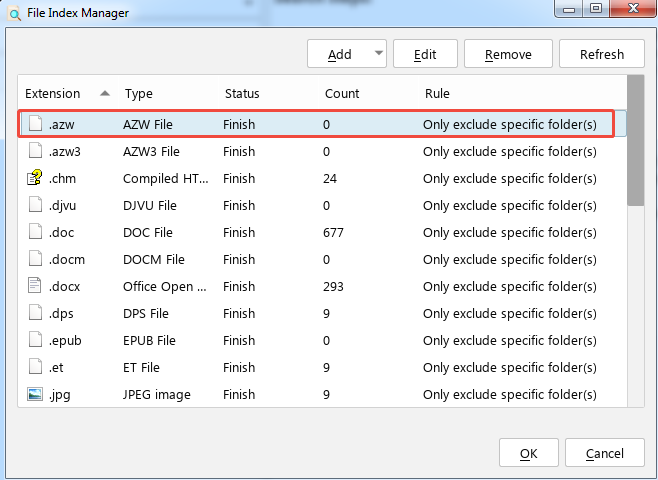
Task: Click the .docx document file icon
Action: click(x=35, y=287)
